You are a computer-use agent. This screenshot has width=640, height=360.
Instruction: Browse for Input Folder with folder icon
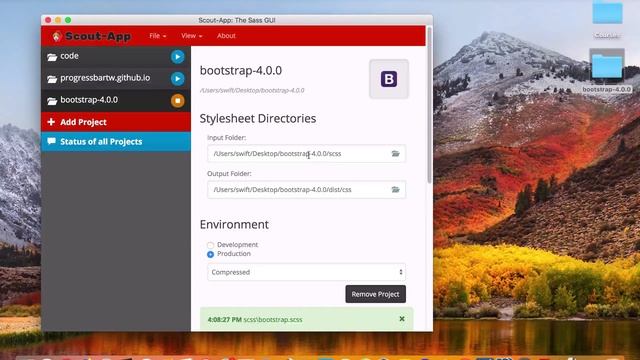396,153
